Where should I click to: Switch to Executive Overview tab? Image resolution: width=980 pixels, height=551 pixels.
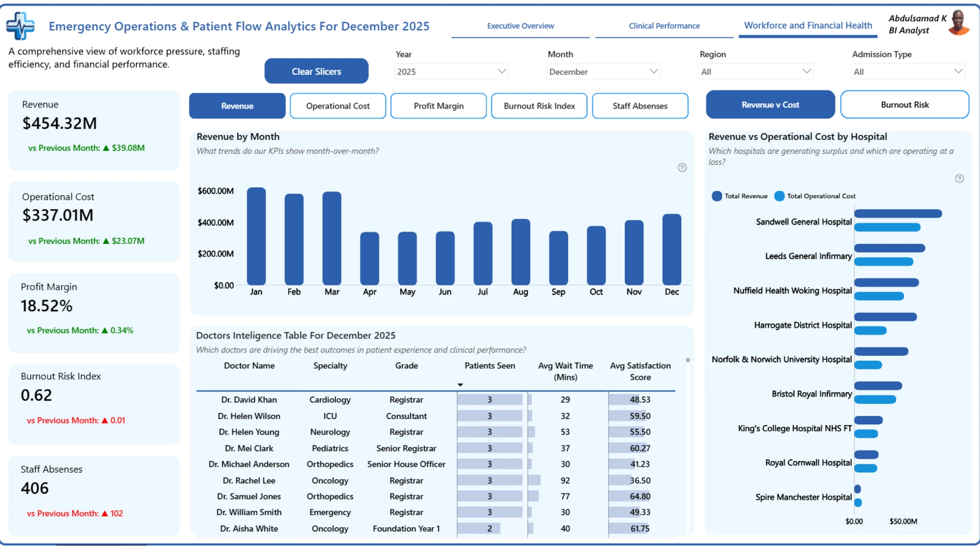click(520, 26)
